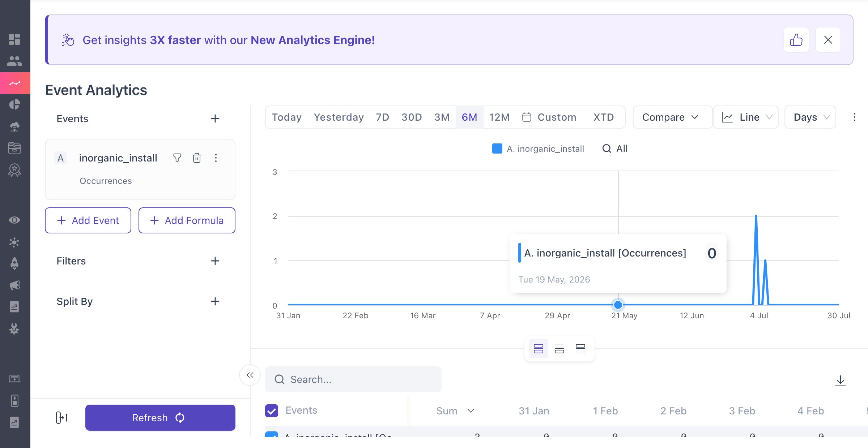Select the chart-only layout view

point(580,349)
